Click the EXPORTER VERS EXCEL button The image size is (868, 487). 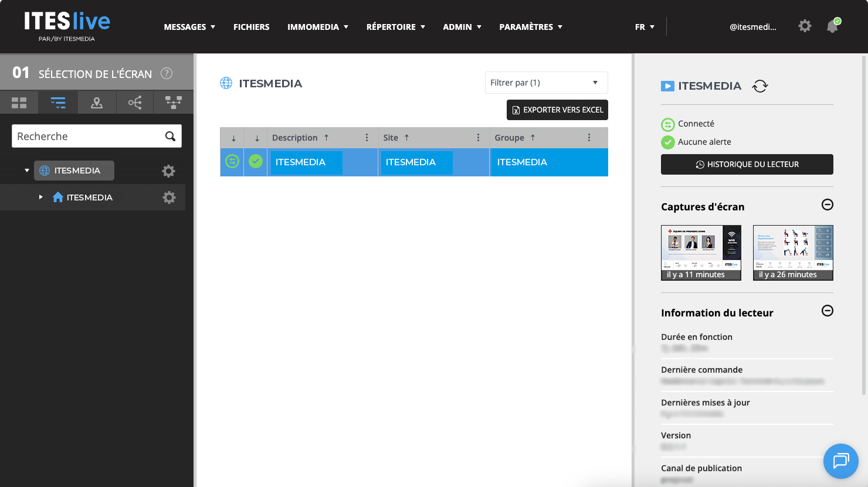[x=557, y=110]
